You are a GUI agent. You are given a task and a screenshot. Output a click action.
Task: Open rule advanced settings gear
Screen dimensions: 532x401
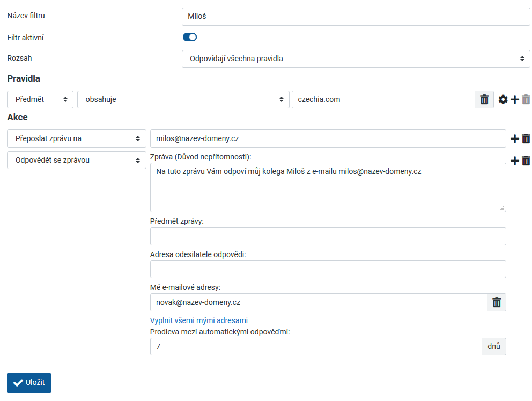pyautogui.click(x=503, y=100)
